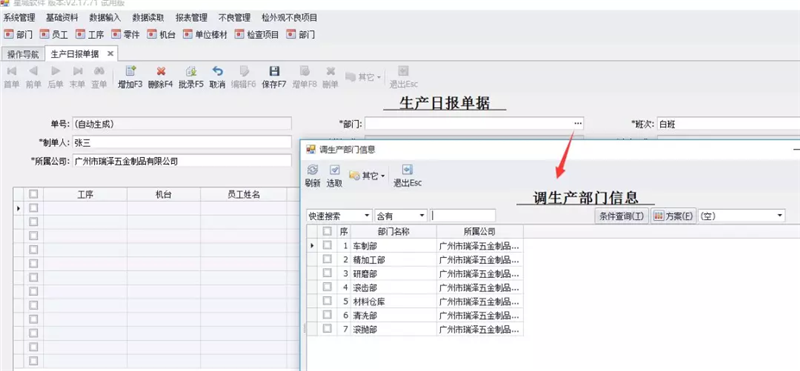Check the box for 车制部 row
Image resolution: width=800 pixels, height=371 pixels.
coord(327,245)
